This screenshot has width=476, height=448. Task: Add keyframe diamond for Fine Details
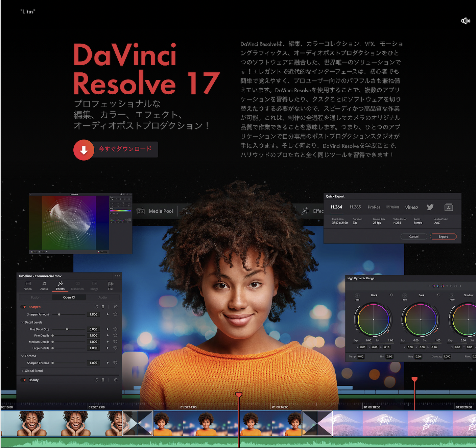click(108, 335)
